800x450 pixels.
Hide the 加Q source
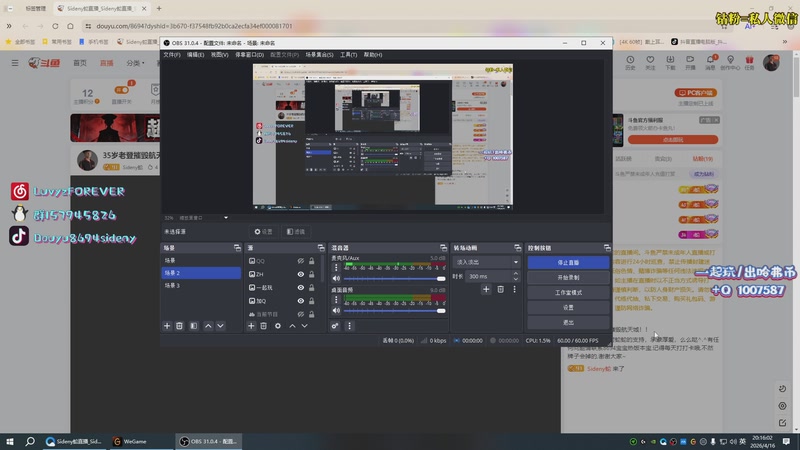tap(301, 301)
